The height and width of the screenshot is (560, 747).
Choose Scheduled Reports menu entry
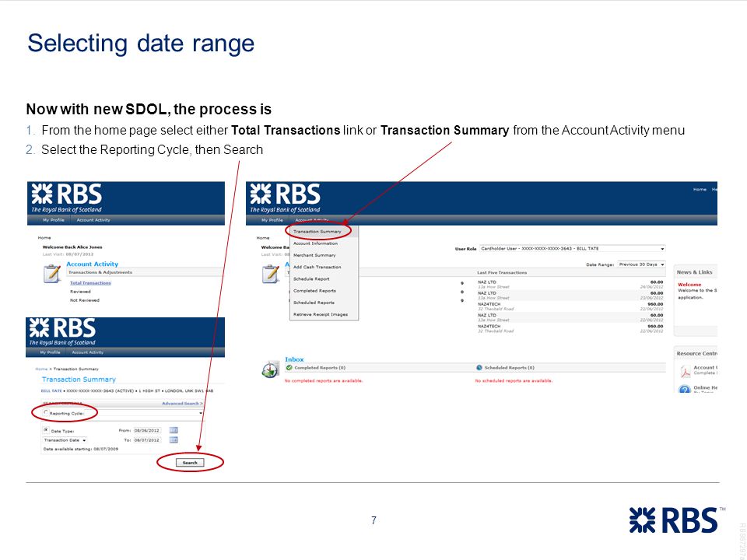pyautogui.click(x=314, y=303)
